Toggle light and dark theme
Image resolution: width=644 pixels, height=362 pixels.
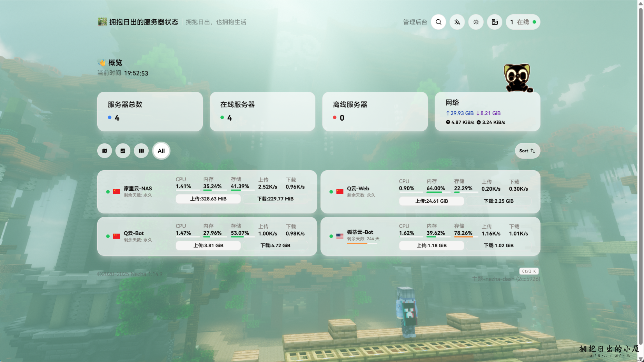click(476, 22)
